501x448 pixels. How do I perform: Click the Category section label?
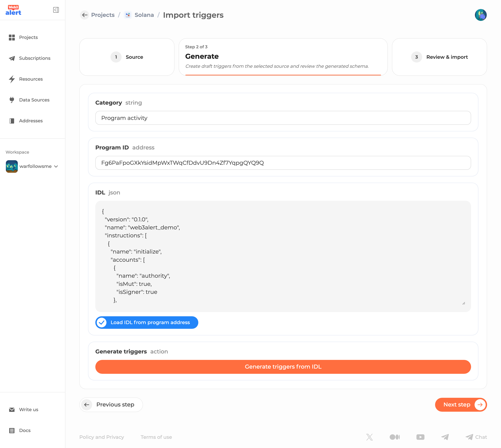pos(108,103)
